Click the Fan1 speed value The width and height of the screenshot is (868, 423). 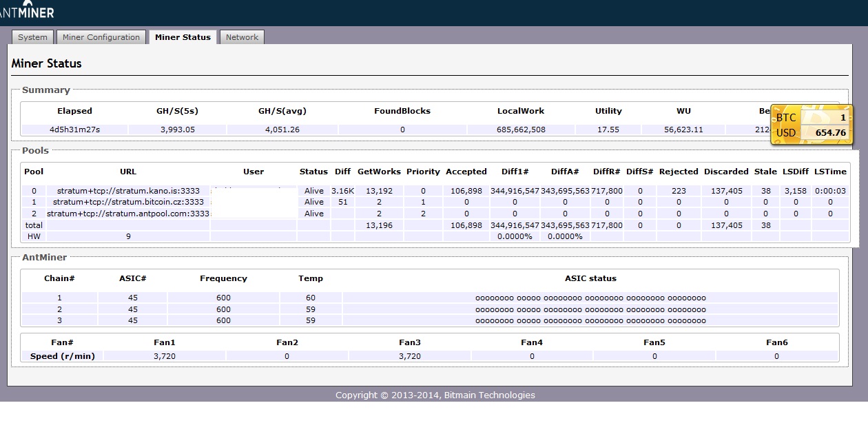point(164,356)
